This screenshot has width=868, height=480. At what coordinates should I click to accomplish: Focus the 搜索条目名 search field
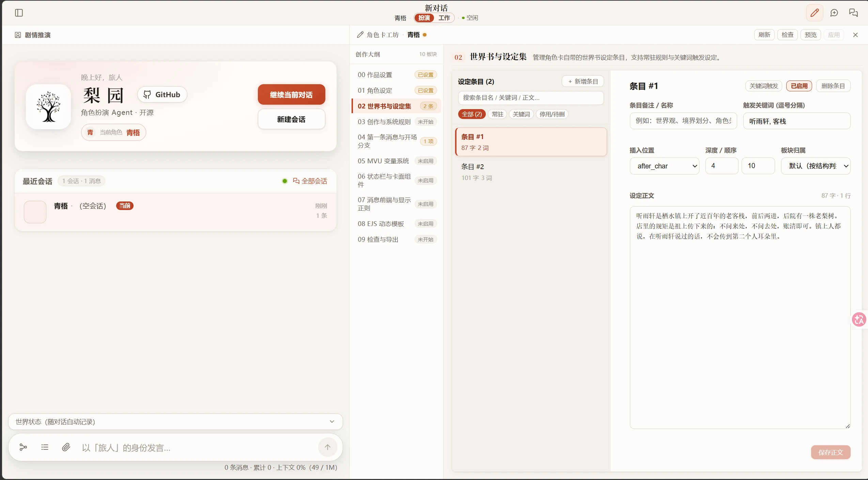[x=531, y=98]
